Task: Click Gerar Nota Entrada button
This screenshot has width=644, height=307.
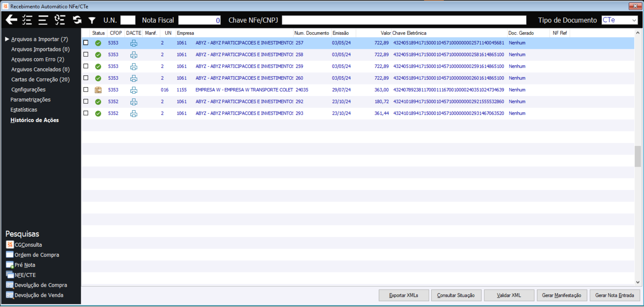Action: tap(615, 295)
